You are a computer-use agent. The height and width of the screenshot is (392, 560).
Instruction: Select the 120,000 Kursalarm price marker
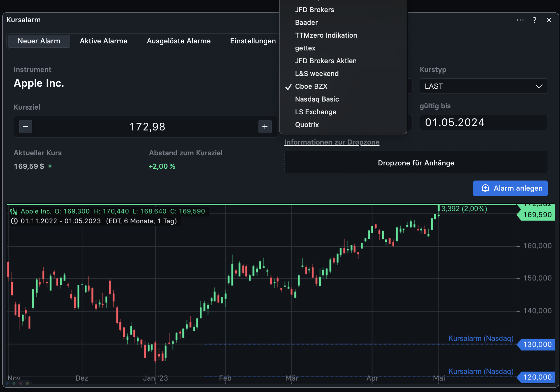pyautogui.click(x=537, y=377)
